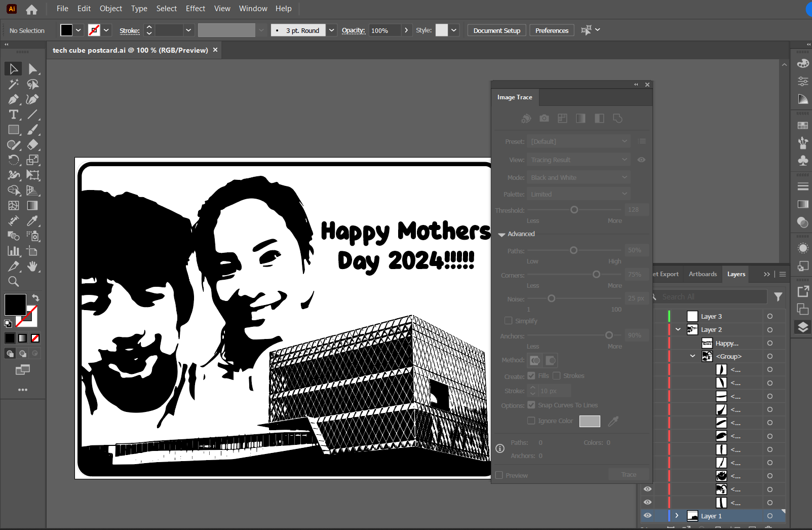Viewport: 812px width, 530px height.
Task: Filter layers with the funnel icon
Action: click(x=778, y=296)
